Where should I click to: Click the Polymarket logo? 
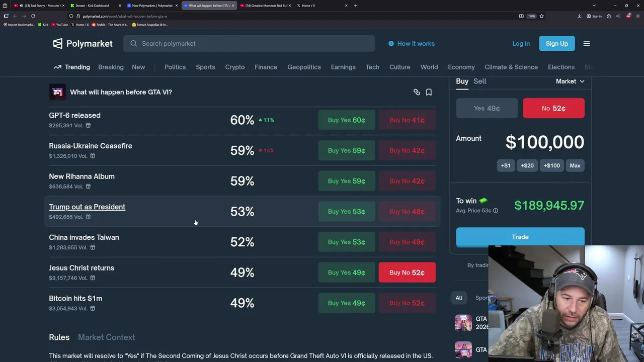click(83, 43)
